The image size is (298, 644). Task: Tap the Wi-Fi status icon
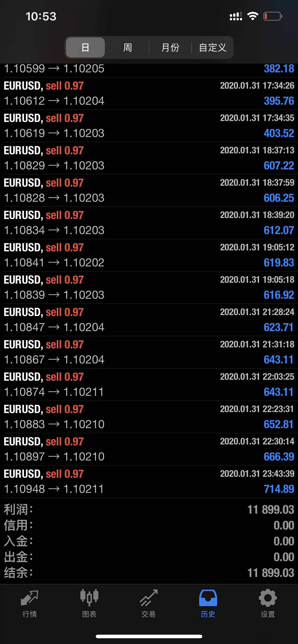coord(252,16)
